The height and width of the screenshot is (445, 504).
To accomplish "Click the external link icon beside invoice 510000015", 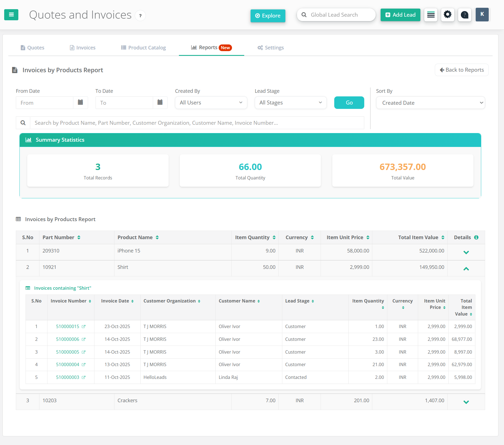I will (x=84, y=326).
